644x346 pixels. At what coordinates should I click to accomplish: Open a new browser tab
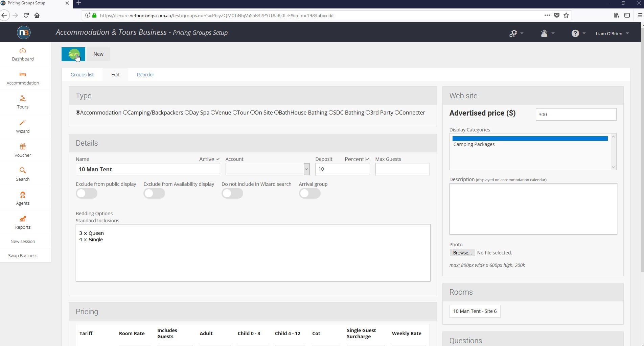pyautogui.click(x=79, y=3)
